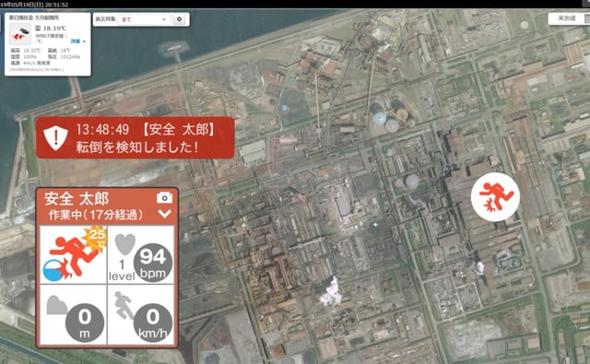Click the altitude 0 m indicator
Image resolution: width=590 pixels, height=364 pixels.
pyautogui.click(x=85, y=323)
